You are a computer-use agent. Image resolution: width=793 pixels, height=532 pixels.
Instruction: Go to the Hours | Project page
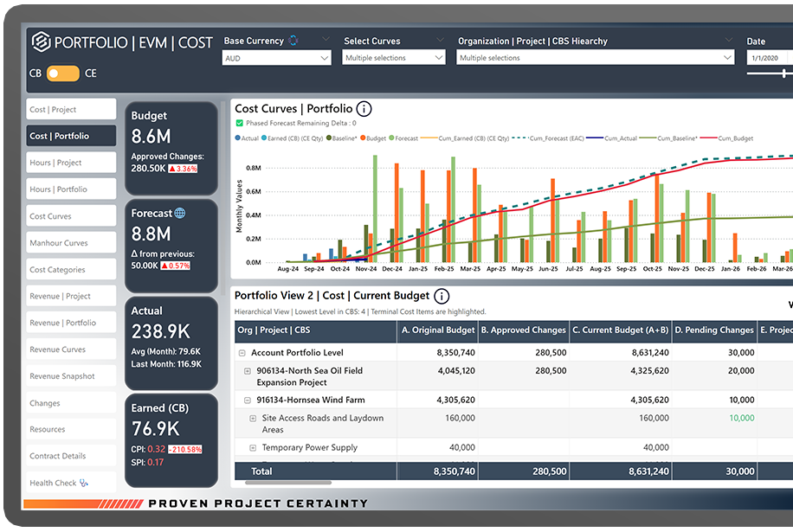point(71,163)
